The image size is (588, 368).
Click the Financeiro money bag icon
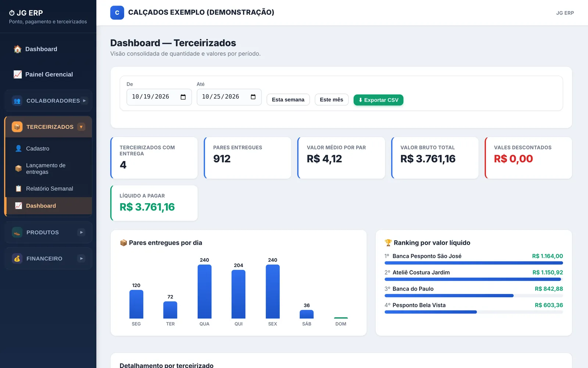pos(17,258)
